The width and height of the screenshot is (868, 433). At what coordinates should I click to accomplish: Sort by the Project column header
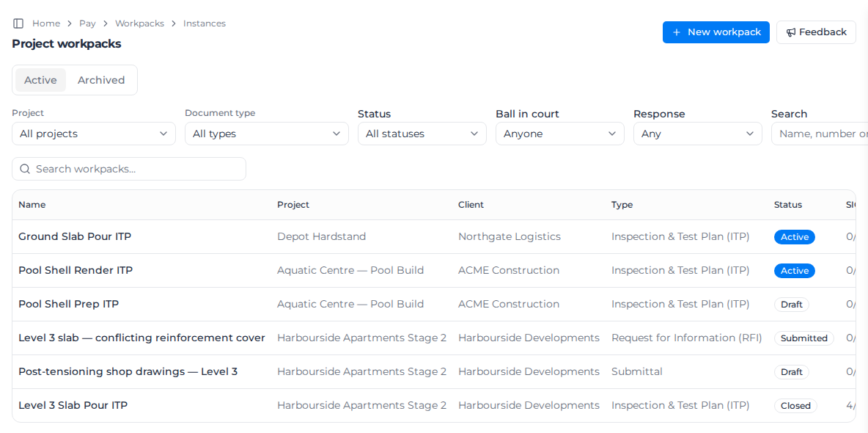pyautogui.click(x=293, y=205)
